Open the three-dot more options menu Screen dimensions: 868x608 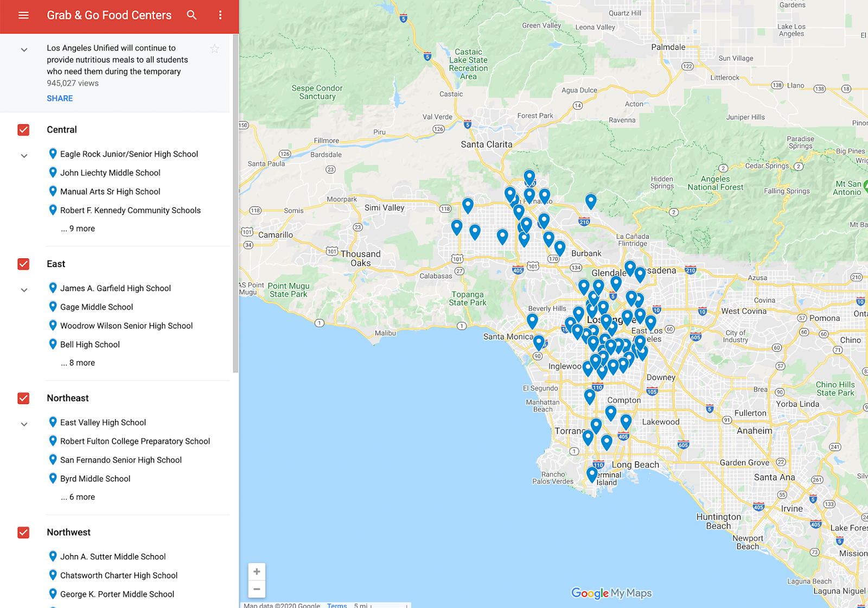coord(220,15)
